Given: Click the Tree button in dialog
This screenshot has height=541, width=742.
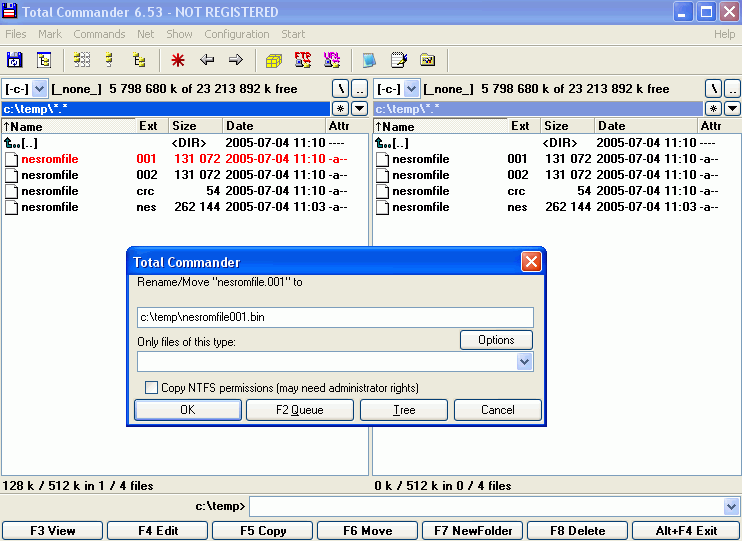Looking at the screenshot, I should point(404,410).
